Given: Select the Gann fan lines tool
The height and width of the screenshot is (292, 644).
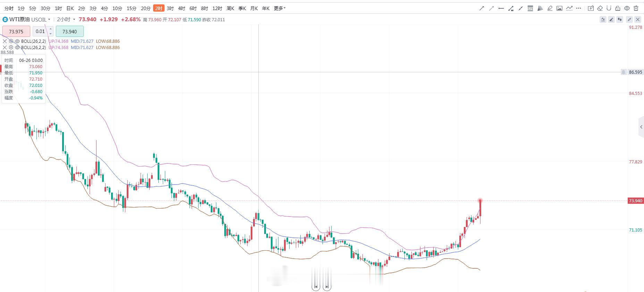Looking at the screenshot, I should click(540, 8).
